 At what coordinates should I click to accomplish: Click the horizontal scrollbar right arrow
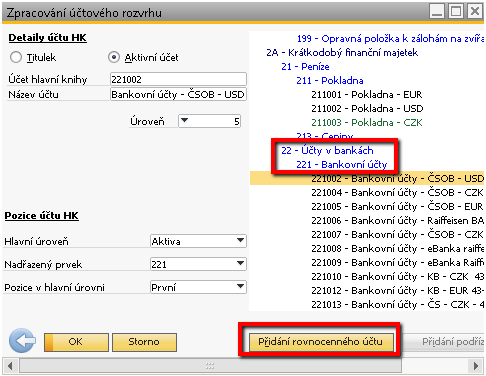(476, 366)
